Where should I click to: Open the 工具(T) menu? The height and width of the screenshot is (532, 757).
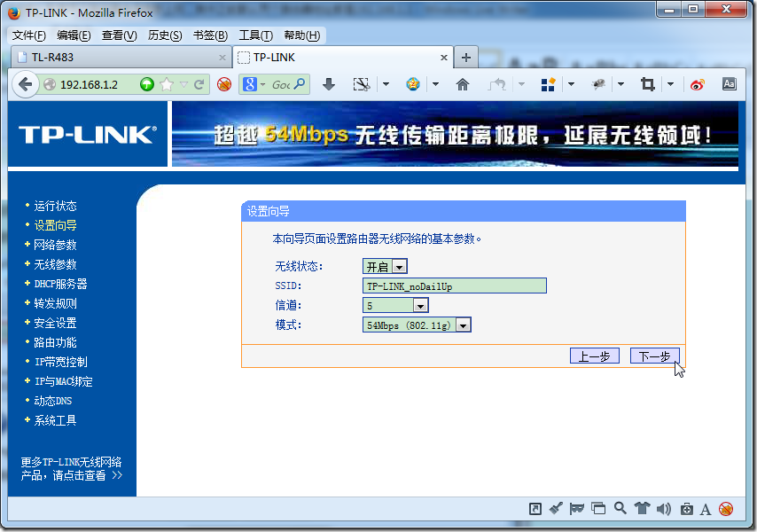tap(255, 35)
